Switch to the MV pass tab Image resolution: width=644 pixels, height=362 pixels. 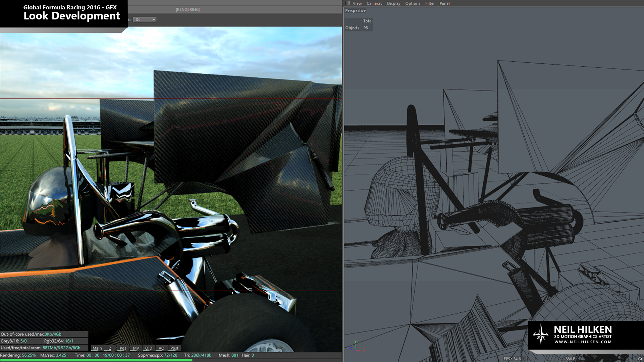click(136, 348)
